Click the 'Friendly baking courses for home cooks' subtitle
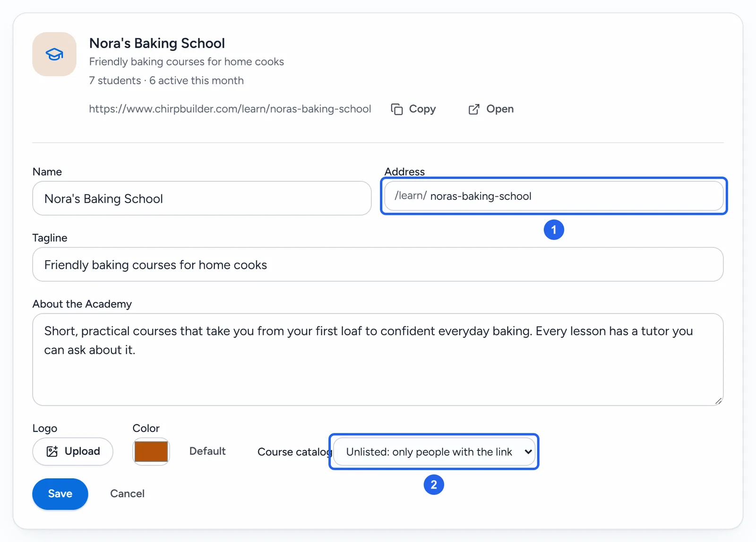This screenshot has height=542, width=756. (x=187, y=62)
